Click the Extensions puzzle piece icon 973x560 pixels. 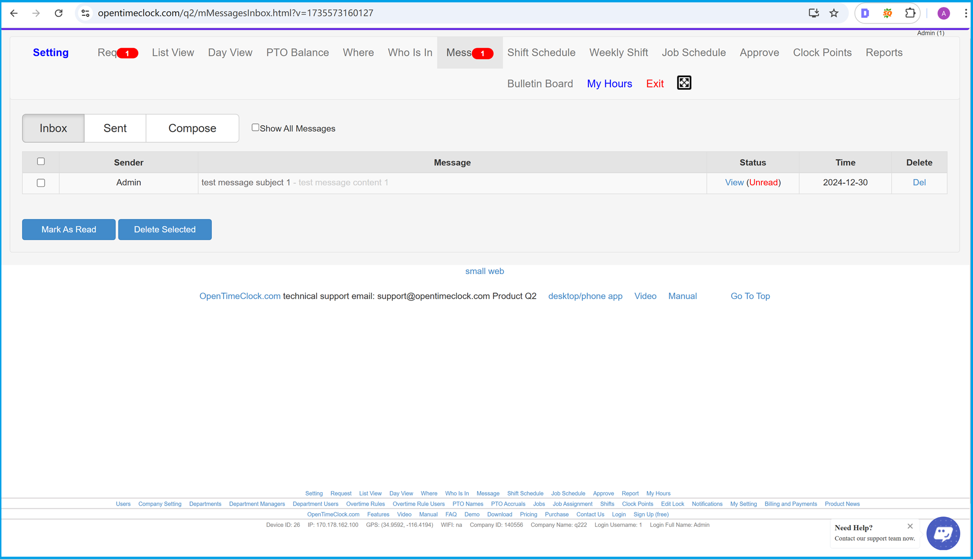pos(911,13)
